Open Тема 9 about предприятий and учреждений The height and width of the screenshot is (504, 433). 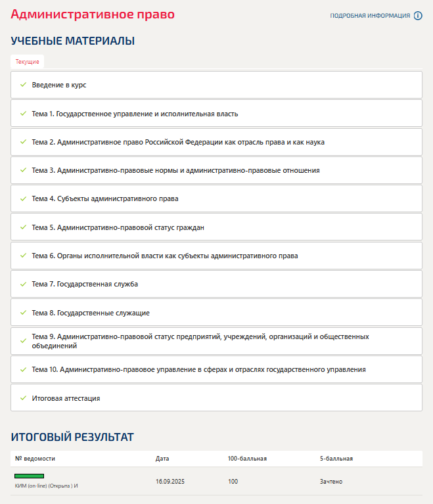[x=200, y=340]
